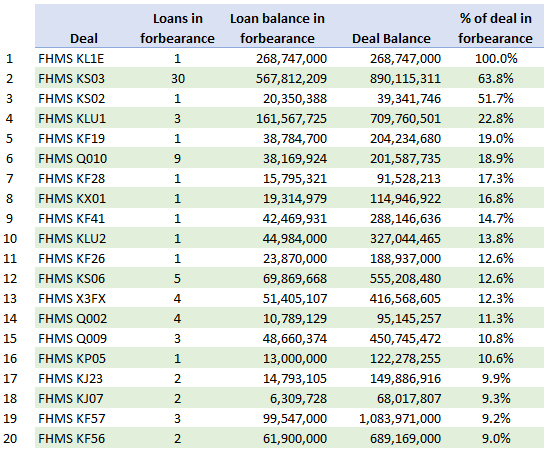
Task: Select the FHMS X3FX deal cell
Action: coord(72,299)
